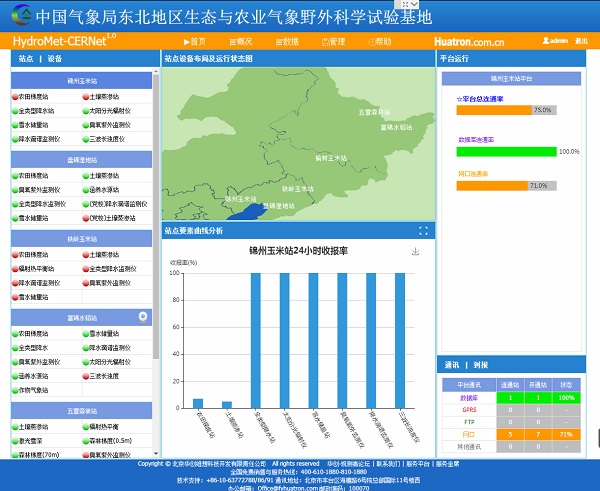Open the Huatron.com.cn link
Screen dimensions: 600x491
tap(469, 42)
